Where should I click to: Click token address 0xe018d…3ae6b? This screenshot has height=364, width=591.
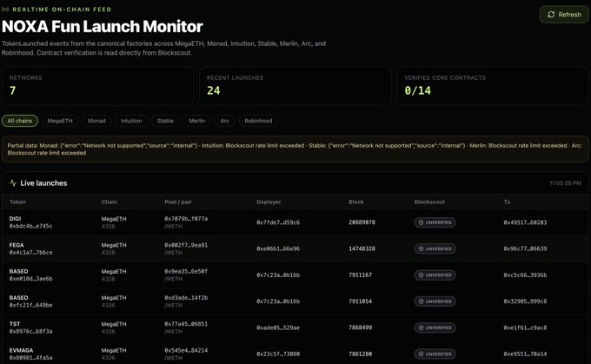click(31, 279)
